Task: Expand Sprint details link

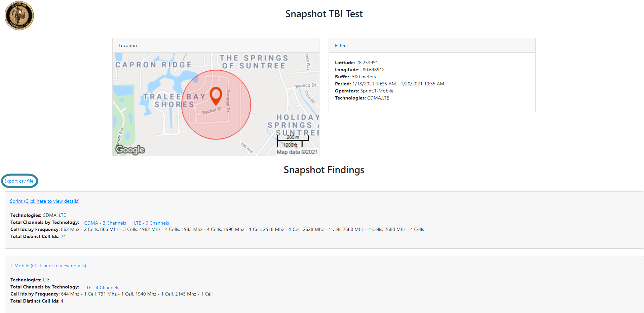Action: [44, 201]
